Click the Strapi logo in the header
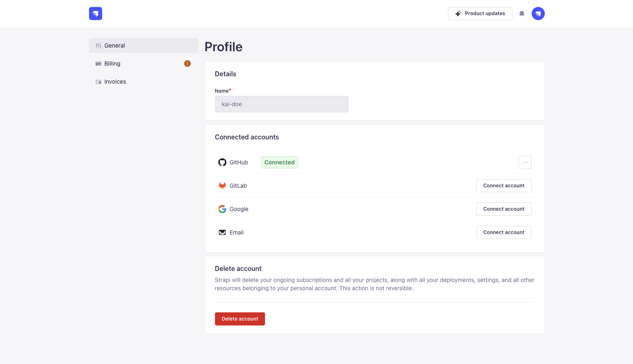Viewport: 633px width, 364px height. (x=95, y=13)
